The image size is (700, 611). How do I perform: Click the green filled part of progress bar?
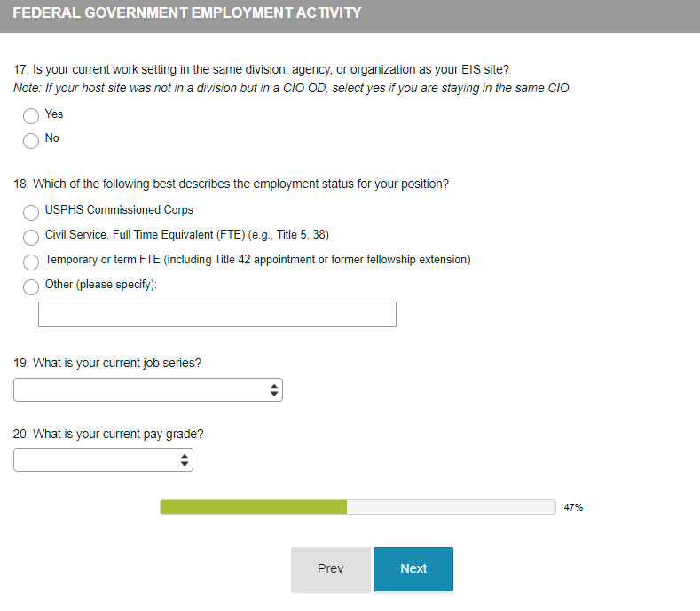coord(253,507)
